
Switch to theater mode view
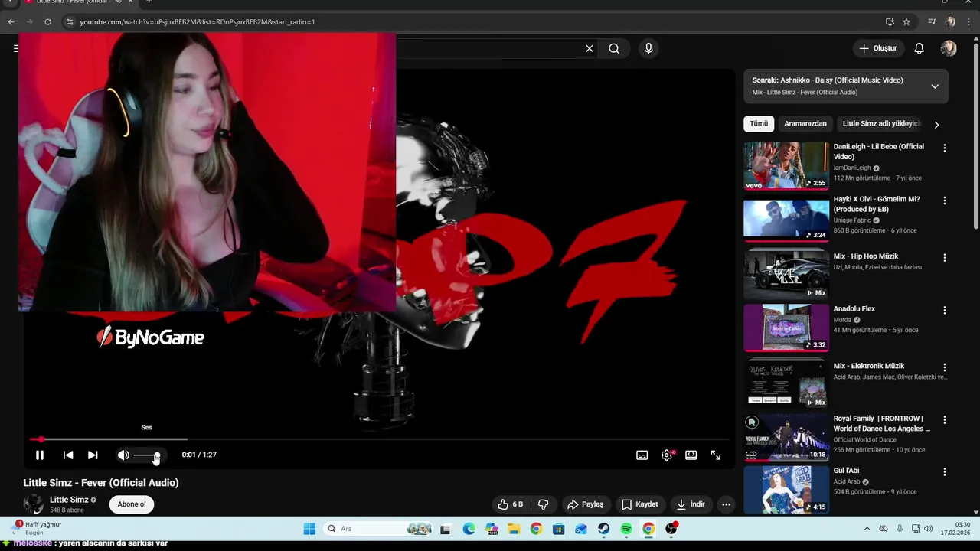pyautogui.click(x=691, y=455)
